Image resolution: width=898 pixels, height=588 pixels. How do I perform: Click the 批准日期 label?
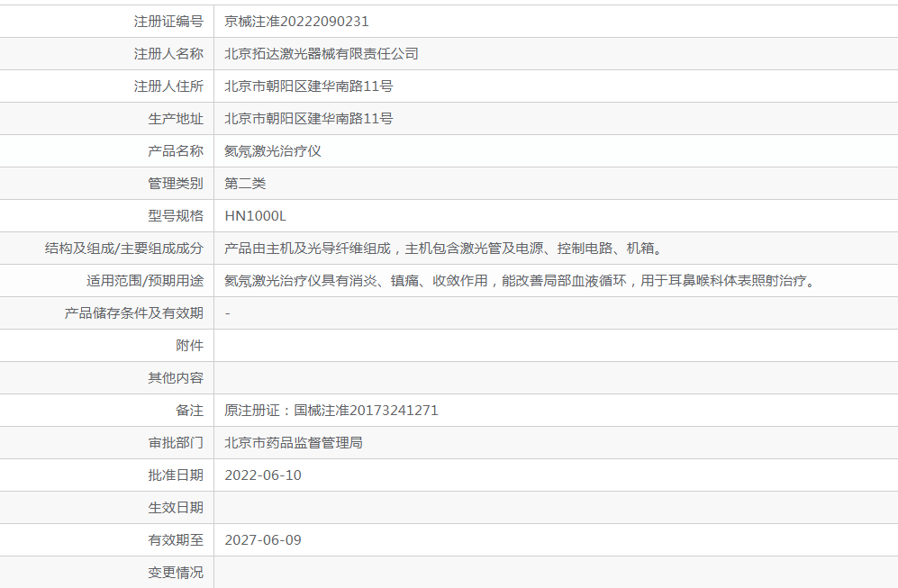click(x=176, y=475)
